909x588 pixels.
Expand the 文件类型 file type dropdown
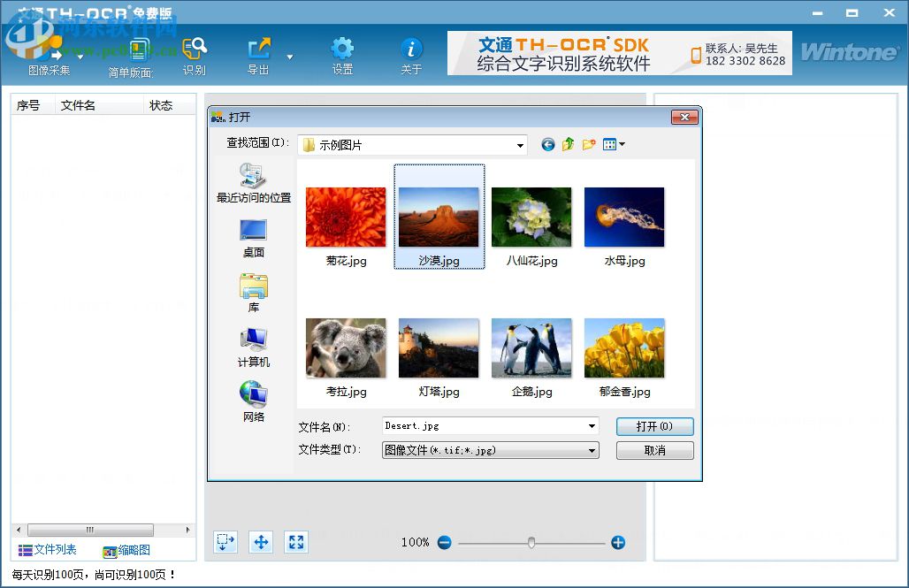coord(592,450)
